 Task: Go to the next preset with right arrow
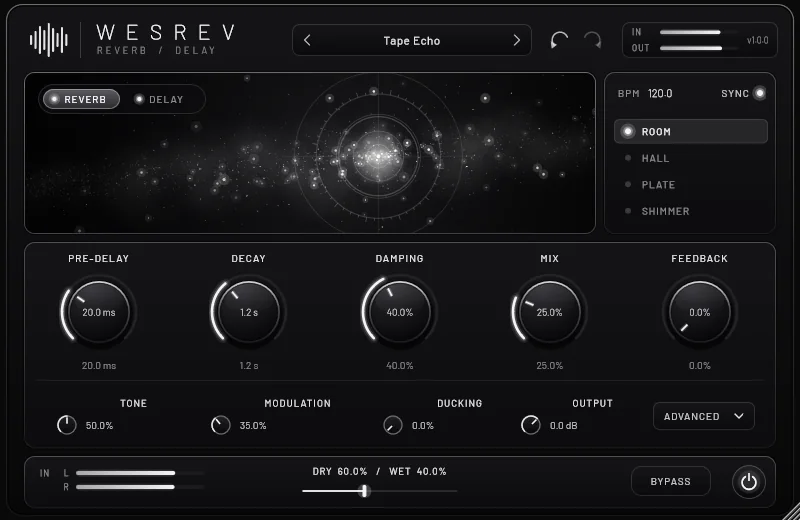[516, 40]
